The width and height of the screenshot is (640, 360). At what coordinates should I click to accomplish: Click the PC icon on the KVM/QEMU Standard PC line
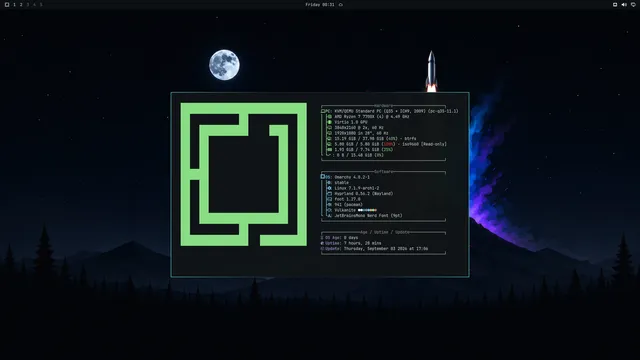(323, 111)
